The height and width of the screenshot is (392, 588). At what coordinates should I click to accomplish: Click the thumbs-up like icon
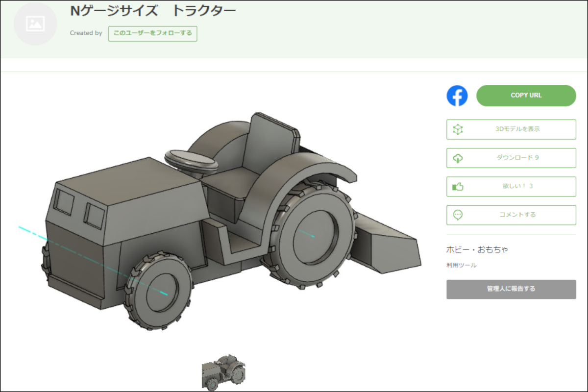(458, 186)
